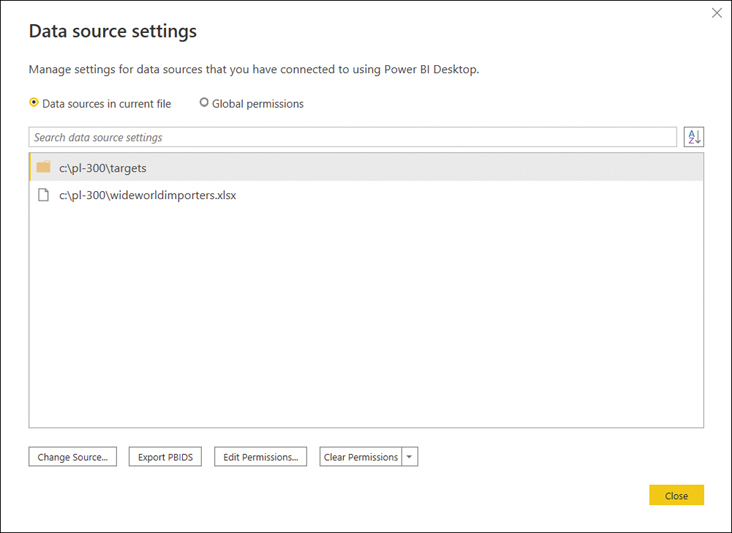Image resolution: width=732 pixels, height=533 pixels.
Task: Click the 'Global permissions' label text
Action: click(257, 104)
